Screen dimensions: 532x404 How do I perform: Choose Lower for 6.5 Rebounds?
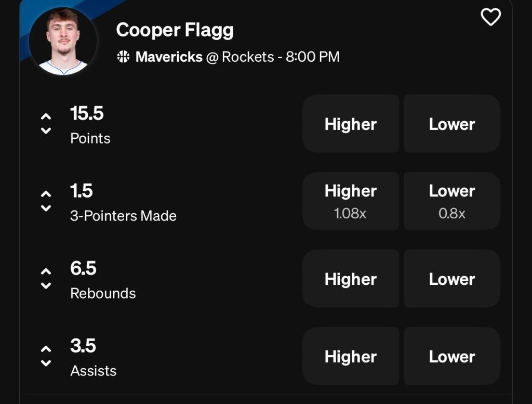pyautogui.click(x=451, y=279)
